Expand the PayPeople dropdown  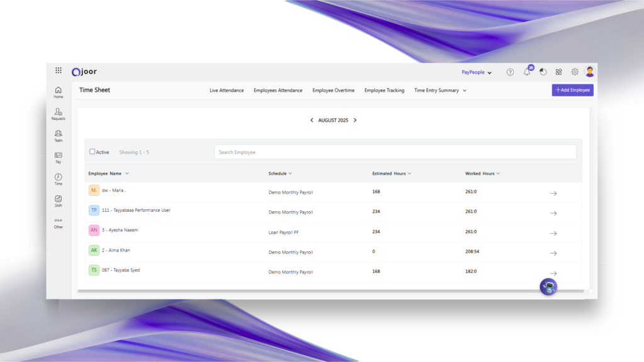477,72
